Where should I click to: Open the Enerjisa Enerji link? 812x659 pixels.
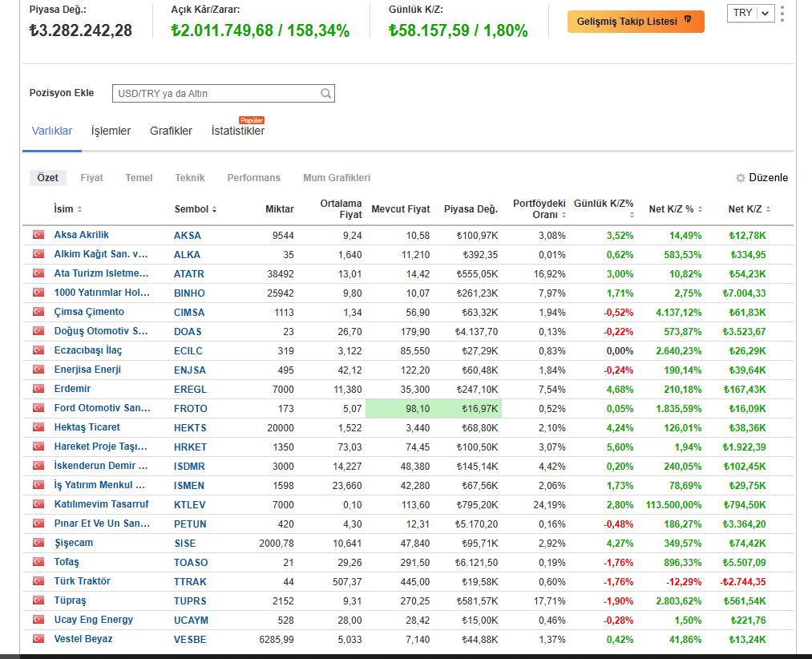pyautogui.click(x=87, y=370)
